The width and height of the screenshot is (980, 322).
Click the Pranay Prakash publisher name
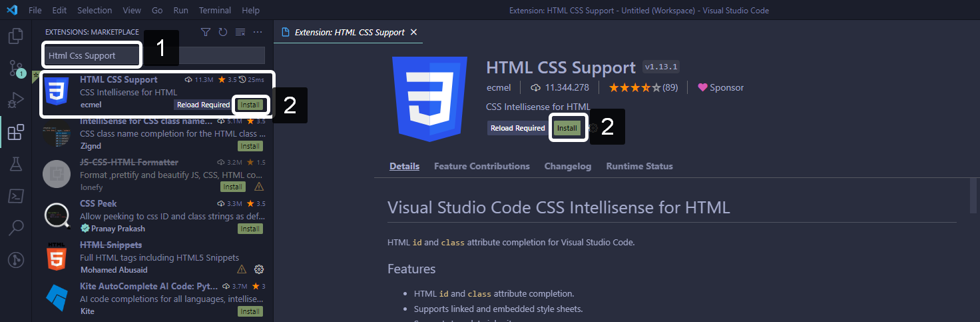[x=117, y=228]
